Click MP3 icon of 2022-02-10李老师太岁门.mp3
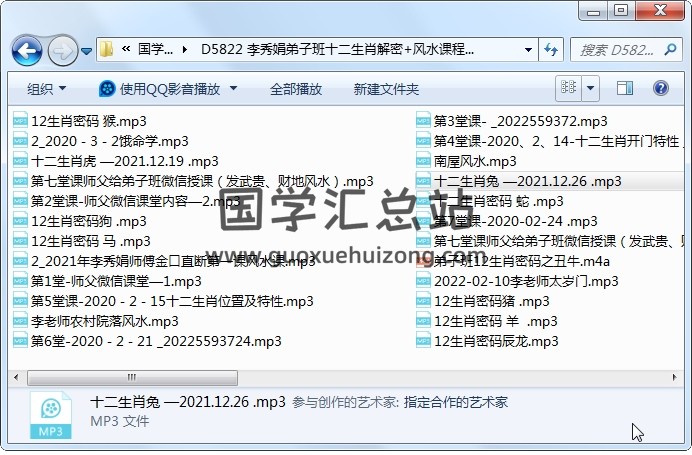Viewport: 692px width, 455px height. pyautogui.click(x=423, y=281)
